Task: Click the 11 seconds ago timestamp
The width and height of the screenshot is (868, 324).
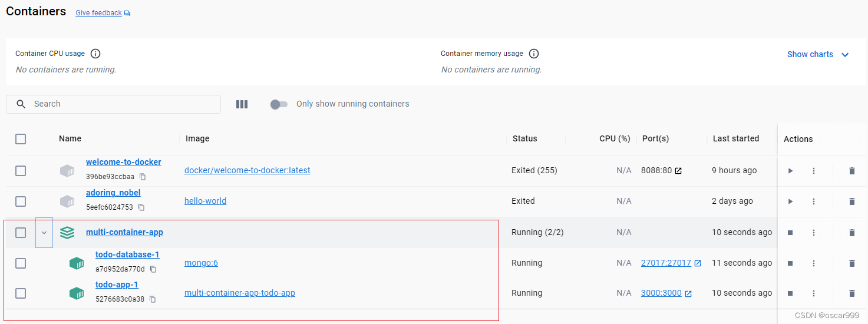Action: tap(742, 263)
